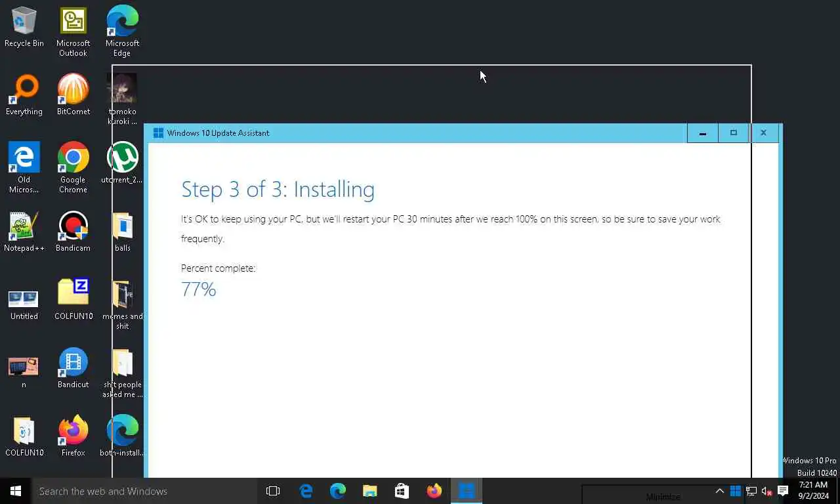
Task: Open the taskbar clock and date
Action: pos(814,491)
